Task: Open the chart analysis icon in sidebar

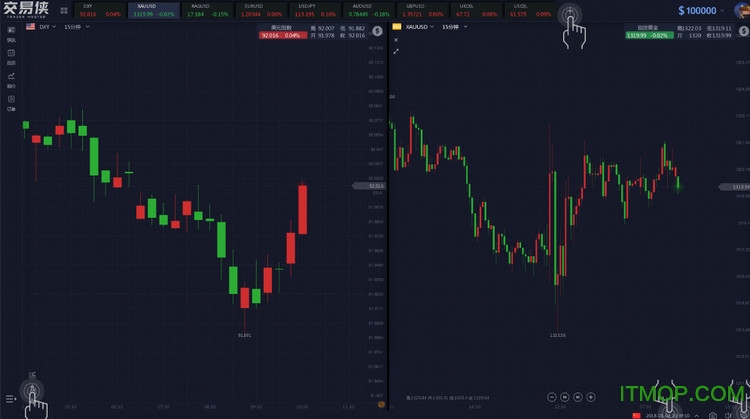Action: click(x=11, y=75)
